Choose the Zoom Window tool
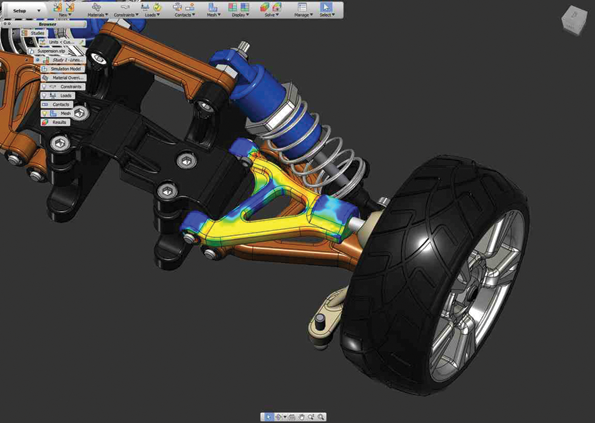Image resolution: width=595 pixels, height=423 pixels. [x=311, y=417]
